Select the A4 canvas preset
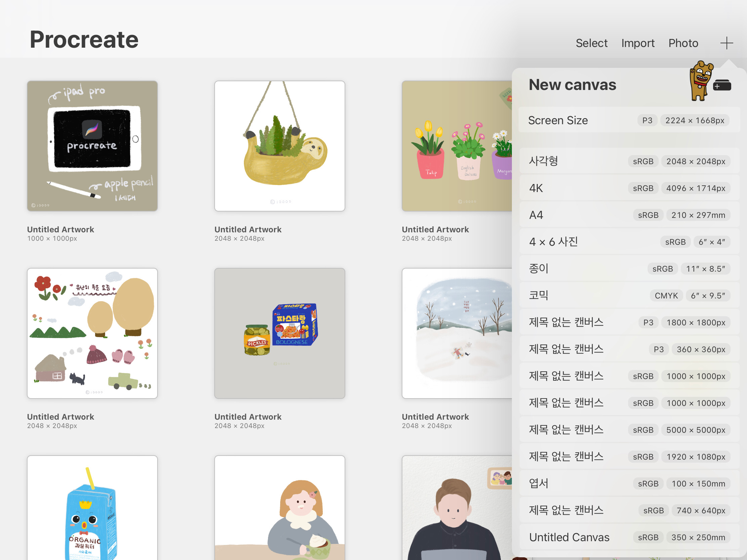Image resolution: width=747 pixels, height=560 pixels. (629, 215)
